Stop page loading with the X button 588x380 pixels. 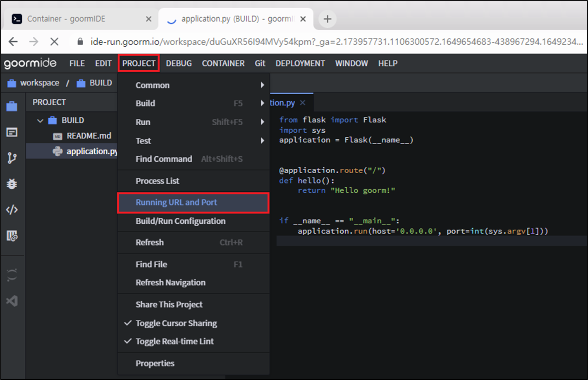click(x=54, y=41)
